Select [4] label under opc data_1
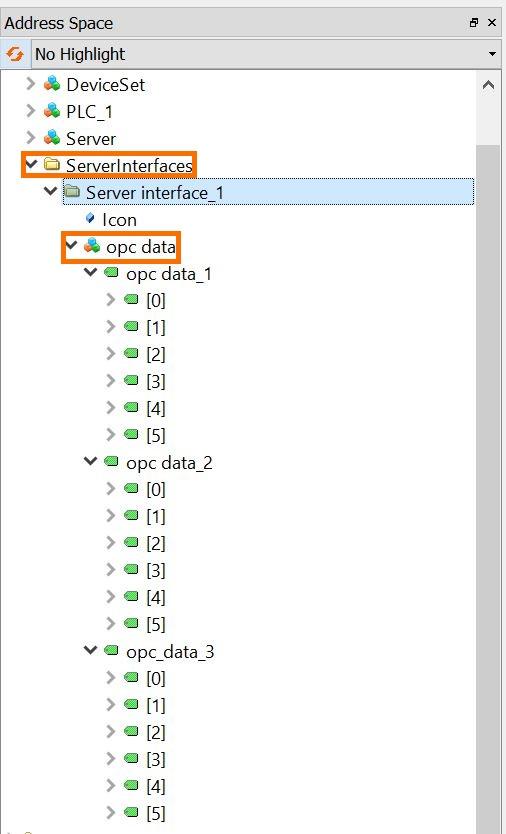Screen dimensions: 506x834 coord(156,409)
